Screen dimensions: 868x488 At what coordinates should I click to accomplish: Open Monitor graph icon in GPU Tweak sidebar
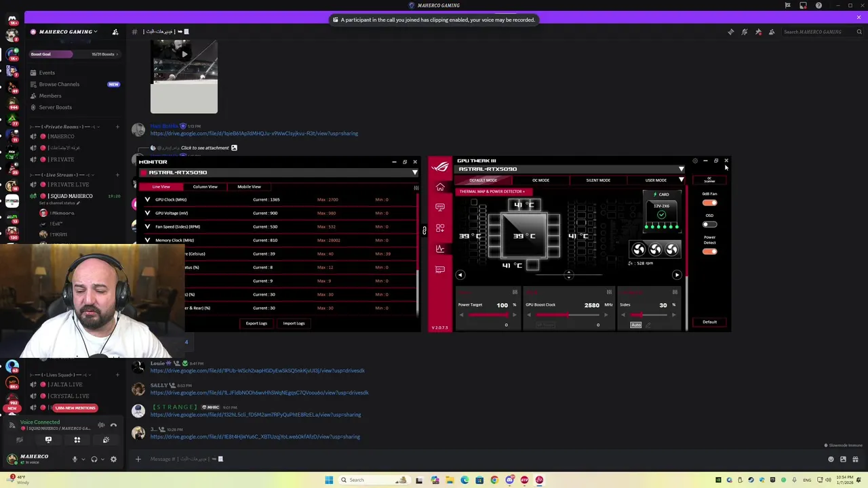(440, 249)
